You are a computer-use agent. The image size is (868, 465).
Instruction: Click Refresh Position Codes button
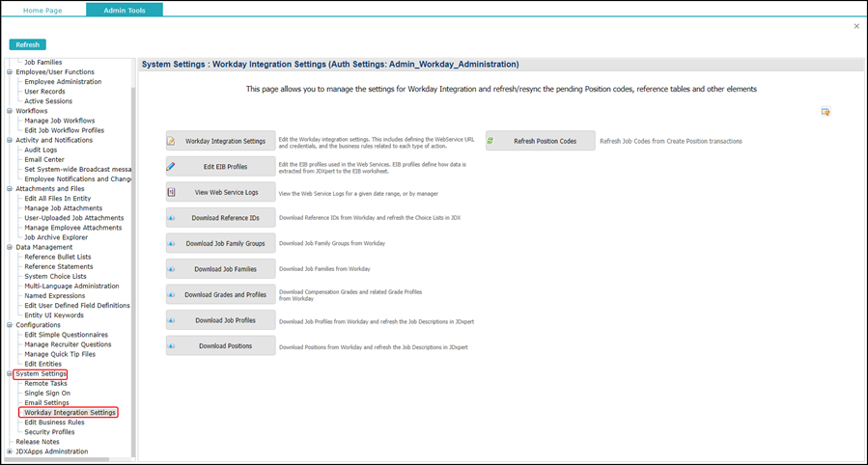pyautogui.click(x=541, y=141)
